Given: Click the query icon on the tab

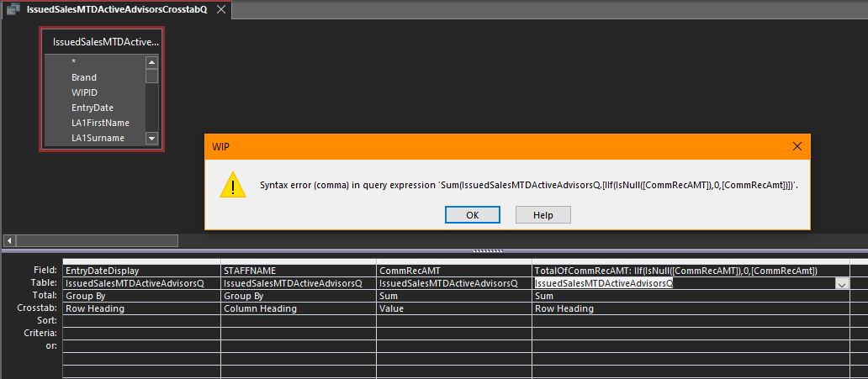Looking at the screenshot, I should [x=13, y=10].
